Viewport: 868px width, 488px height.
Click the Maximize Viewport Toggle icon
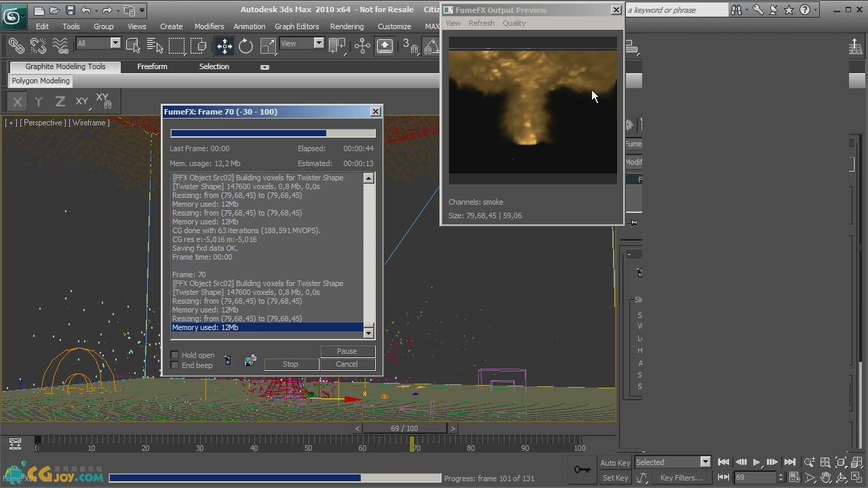[856, 478]
